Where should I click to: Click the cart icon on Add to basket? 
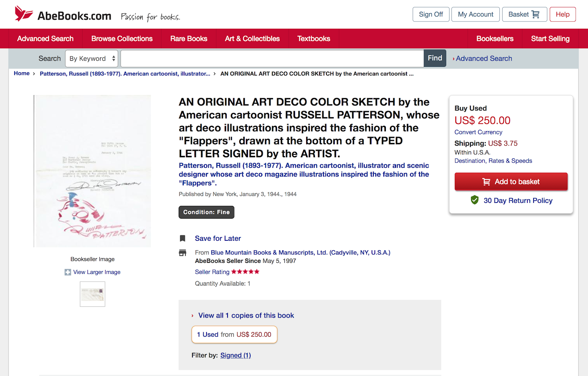point(486,182)
